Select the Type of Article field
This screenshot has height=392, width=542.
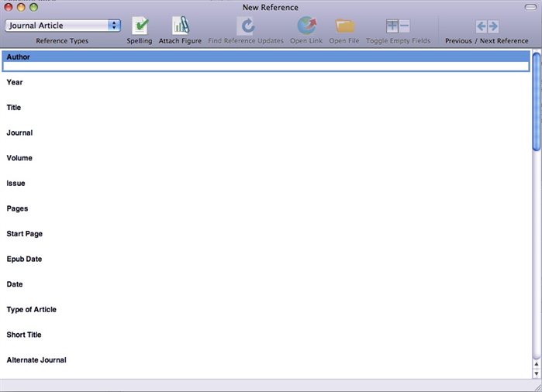click(x=31, y=310)
